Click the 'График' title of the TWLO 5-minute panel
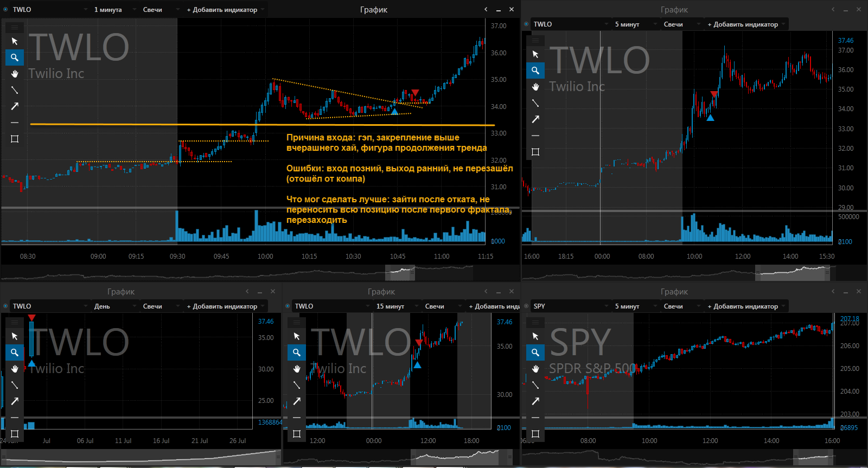 (x=674, y=9)
